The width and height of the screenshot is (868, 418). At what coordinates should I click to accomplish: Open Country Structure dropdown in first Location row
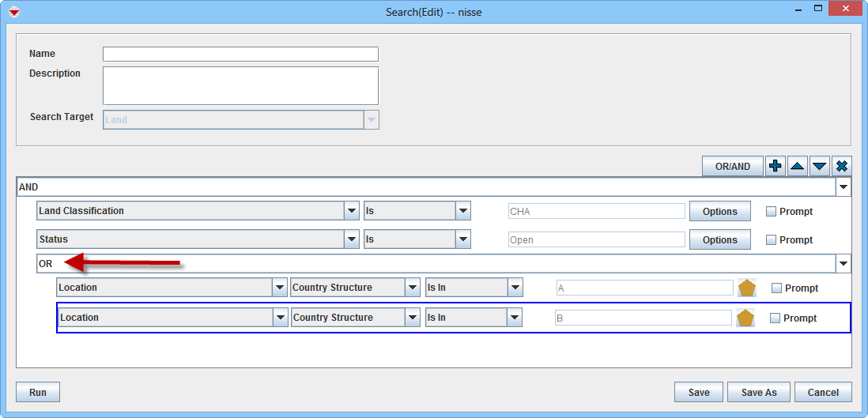click(x=412, y=288)
